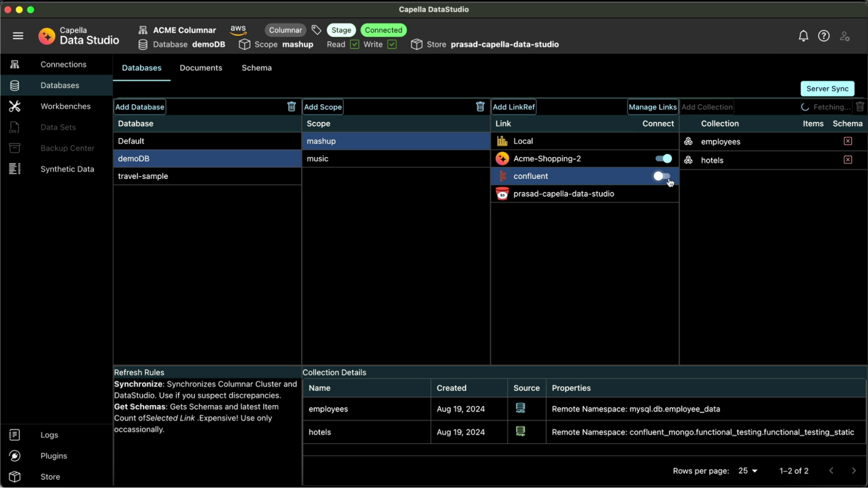
Task: Click the Add Collection button
Action: coord(707,107)
